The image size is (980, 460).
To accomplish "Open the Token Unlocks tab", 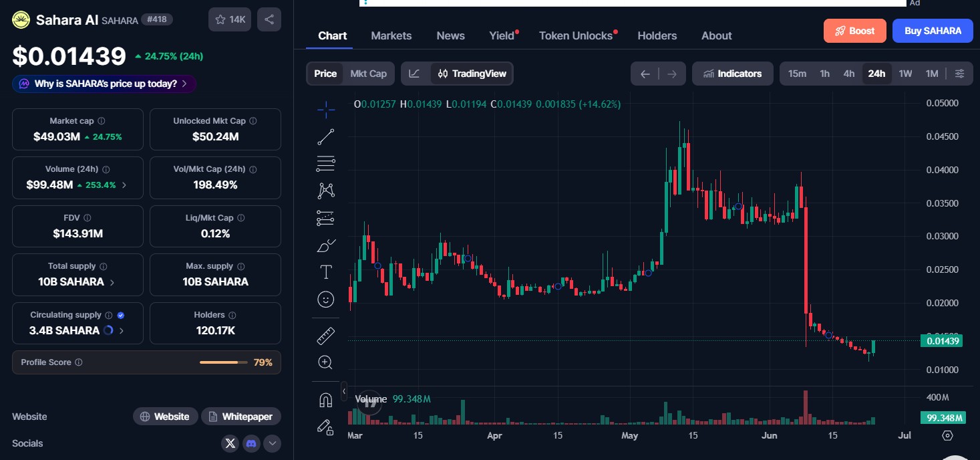I will (x=577, y=36).
